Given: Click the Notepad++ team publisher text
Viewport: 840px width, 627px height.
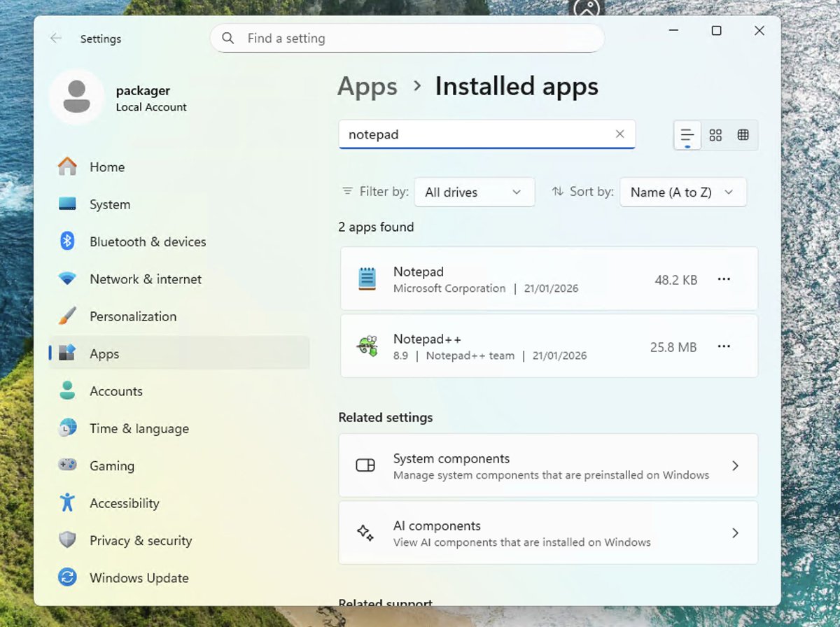Looking at the screenshot, I should click(x=470, y=355).
